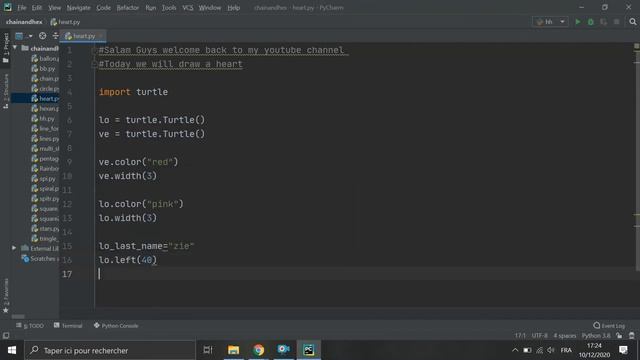Toggle the 2: Favorites tool window
The height and width of the screenshot is (360, 640).
pos(6,296)
